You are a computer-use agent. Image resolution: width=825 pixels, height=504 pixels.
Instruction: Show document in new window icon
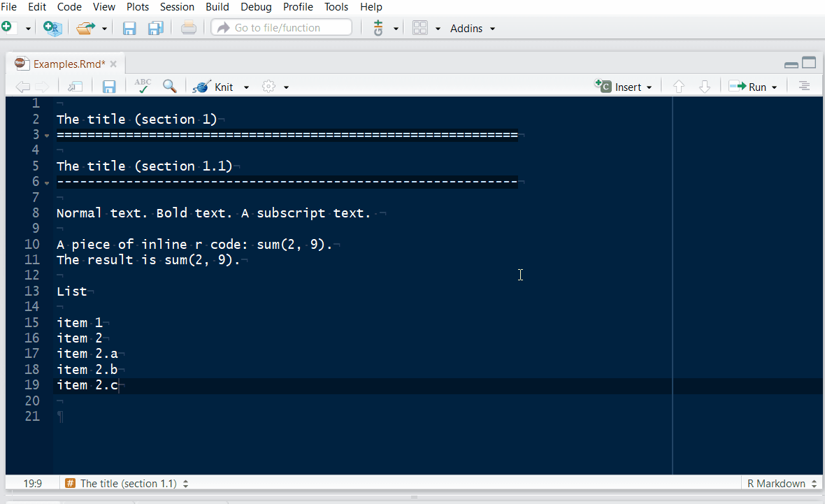(76, 86)
